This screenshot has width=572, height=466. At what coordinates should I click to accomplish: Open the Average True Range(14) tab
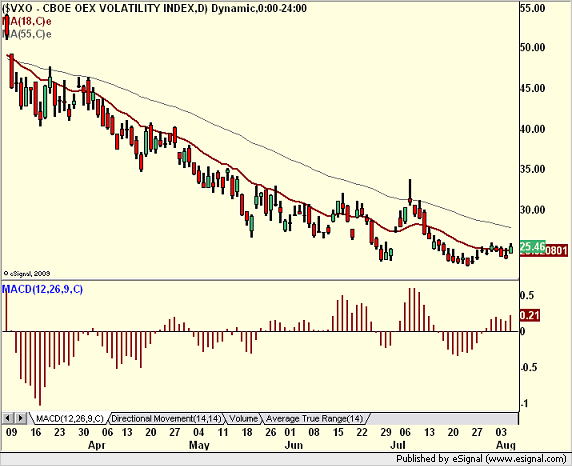click(x=314, y=419)
